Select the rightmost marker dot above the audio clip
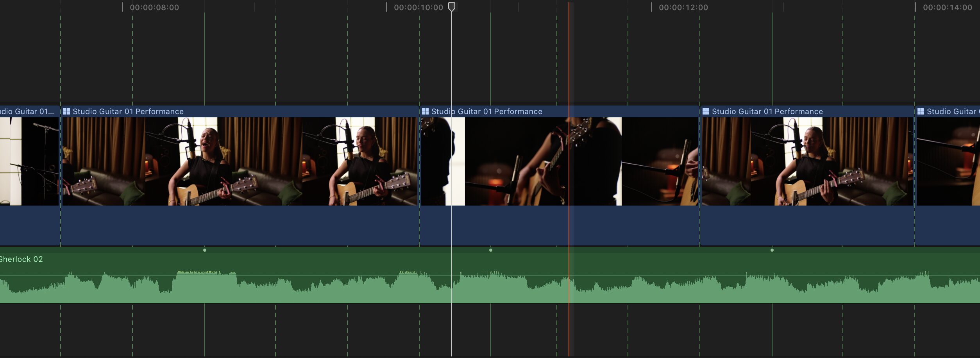980x358 pixels. coord(772,250)
